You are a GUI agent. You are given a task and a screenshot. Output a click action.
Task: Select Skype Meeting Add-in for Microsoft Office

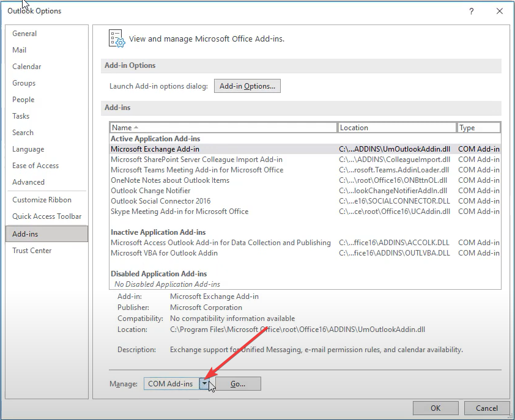(x=305, y=212)
